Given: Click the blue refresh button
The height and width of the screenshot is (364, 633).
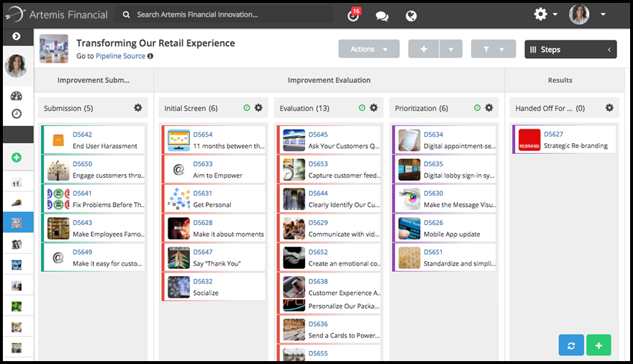Looking at the screenshot, I should click(x=571, y=345).
